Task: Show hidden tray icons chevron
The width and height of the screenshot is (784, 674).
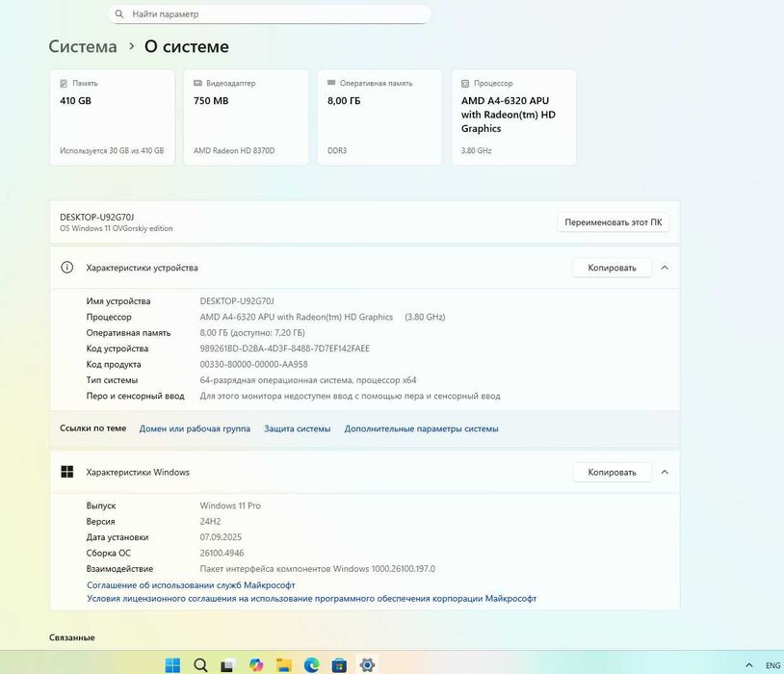Action: pos(749,665)
